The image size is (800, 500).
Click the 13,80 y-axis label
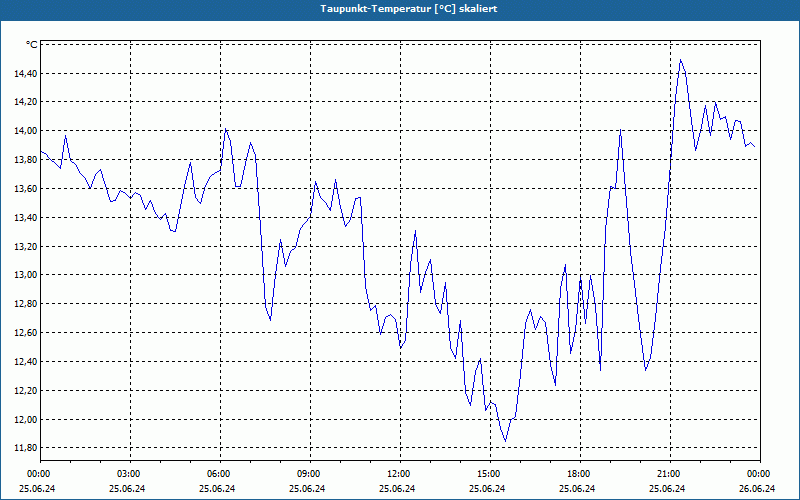(x=25, y=160)
